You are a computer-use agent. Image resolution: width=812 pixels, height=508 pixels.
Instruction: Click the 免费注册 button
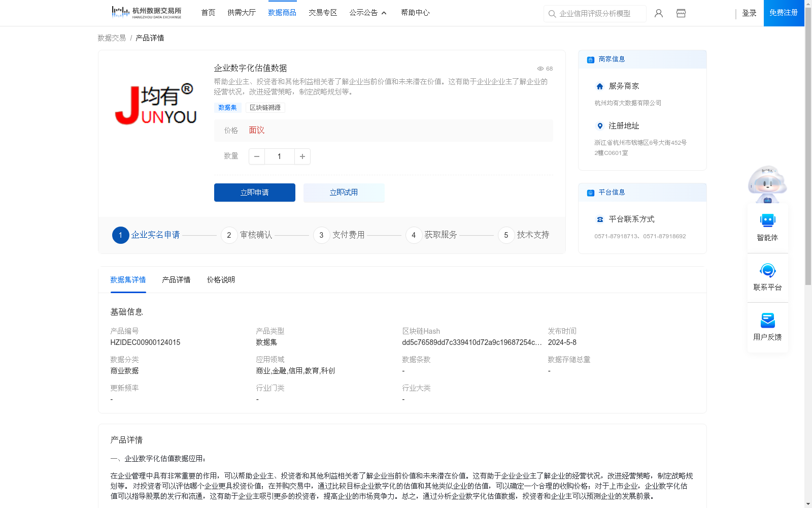(784, 13)
